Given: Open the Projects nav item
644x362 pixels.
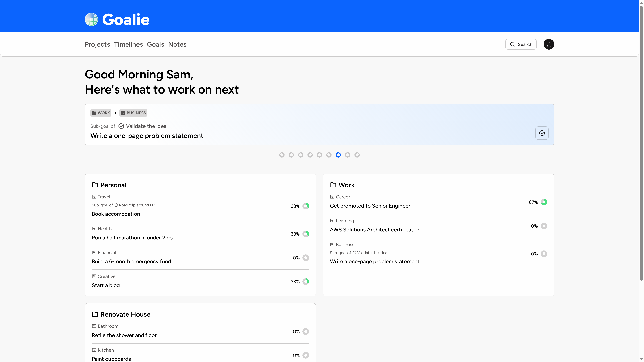Looking at the screenshot, I should tap(97, 44).
